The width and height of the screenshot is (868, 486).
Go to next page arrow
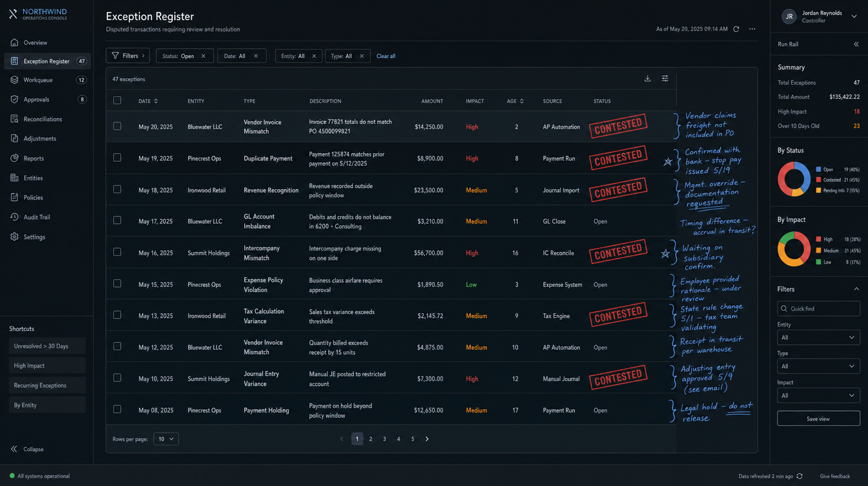click(427, 439)
